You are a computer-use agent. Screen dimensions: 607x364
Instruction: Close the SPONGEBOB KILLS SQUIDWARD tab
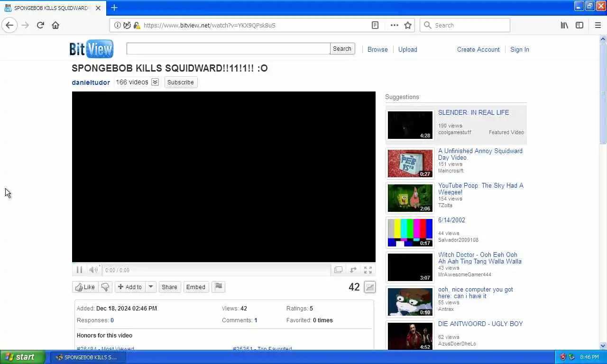click(x=98, y=8)
